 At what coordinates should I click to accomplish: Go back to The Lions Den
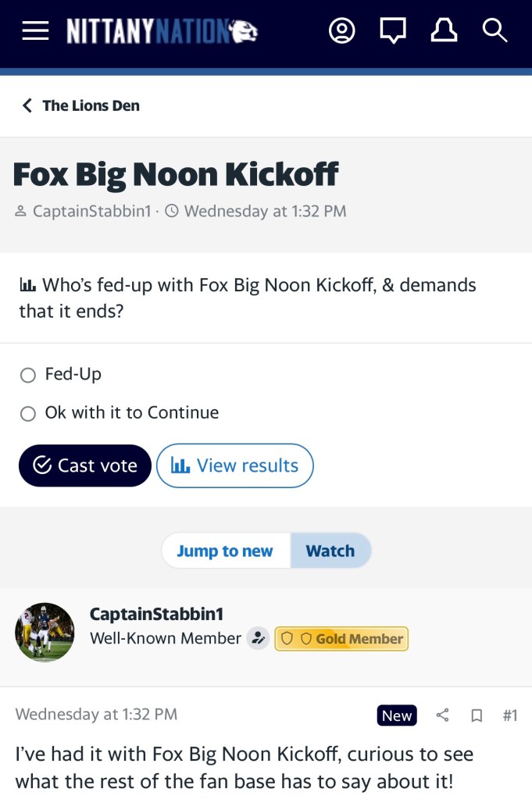point(81,105)
